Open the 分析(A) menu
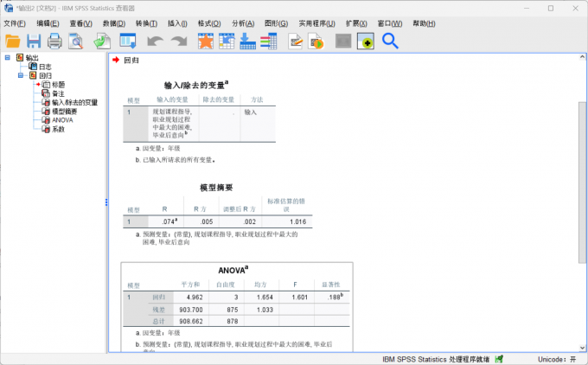Screen dimensions: 588x365 (243, 23)
